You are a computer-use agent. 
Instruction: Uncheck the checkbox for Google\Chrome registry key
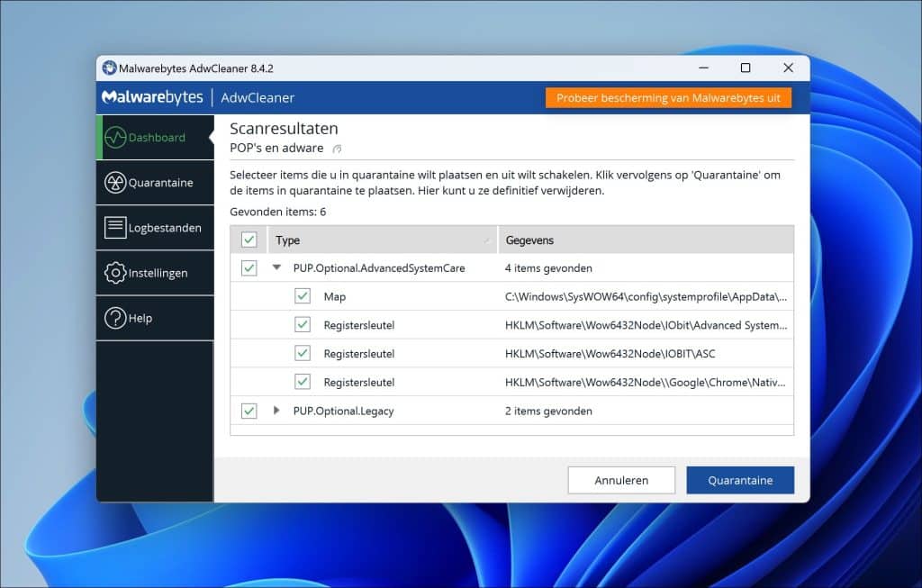pos(303,382)
